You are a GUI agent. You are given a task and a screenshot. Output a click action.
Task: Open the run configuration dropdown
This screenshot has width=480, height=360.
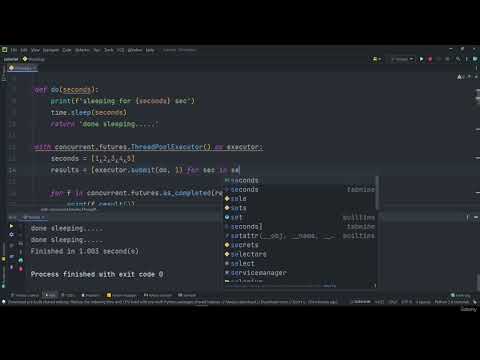[402, 59]
